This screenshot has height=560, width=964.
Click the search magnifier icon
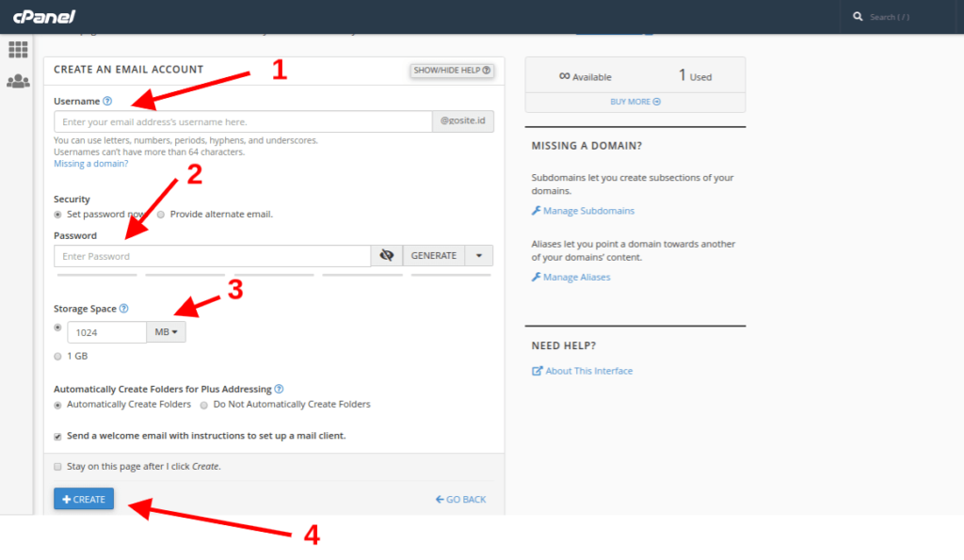858,17
